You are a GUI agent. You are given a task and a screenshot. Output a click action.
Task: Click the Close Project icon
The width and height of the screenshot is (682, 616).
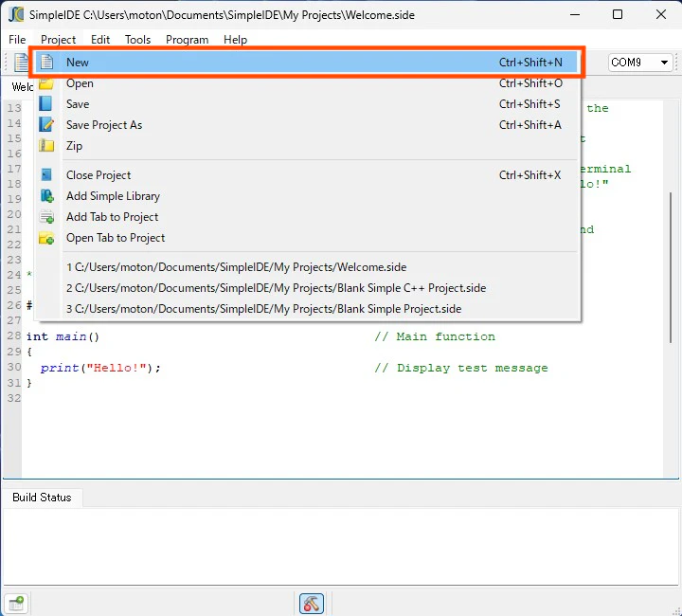click(46, 175)
